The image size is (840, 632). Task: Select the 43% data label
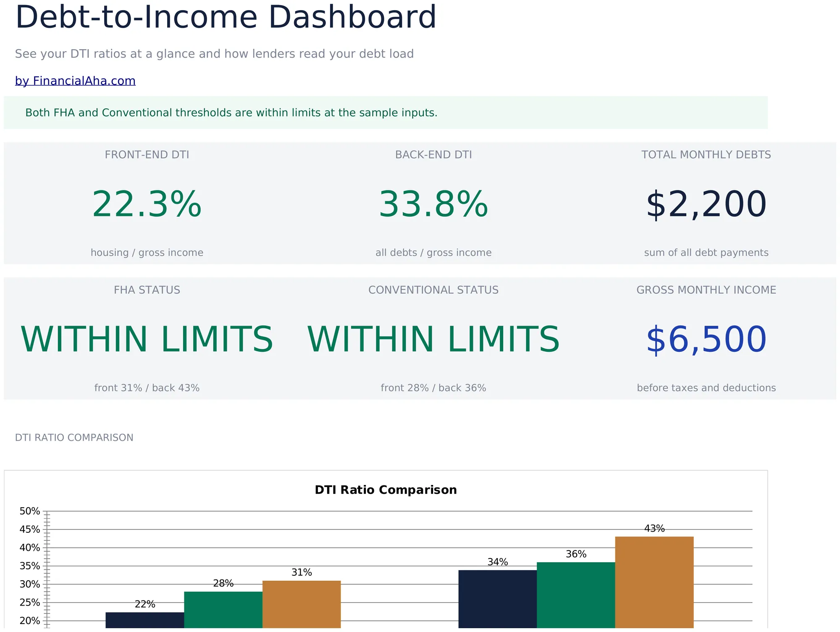click(x=654, y=529)
